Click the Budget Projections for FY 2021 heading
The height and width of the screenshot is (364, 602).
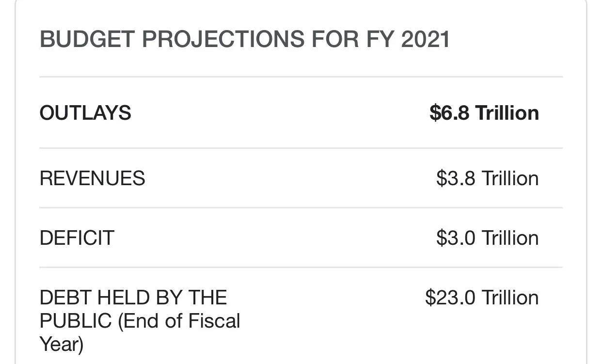(x=245, y=39)
